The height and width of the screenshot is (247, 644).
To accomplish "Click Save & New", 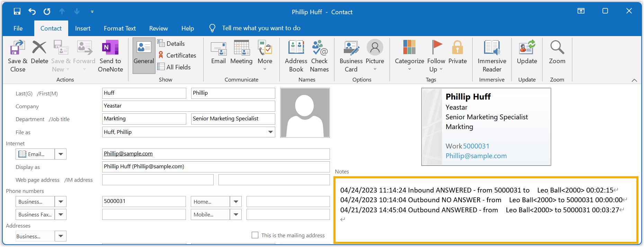I will [61, 56].
